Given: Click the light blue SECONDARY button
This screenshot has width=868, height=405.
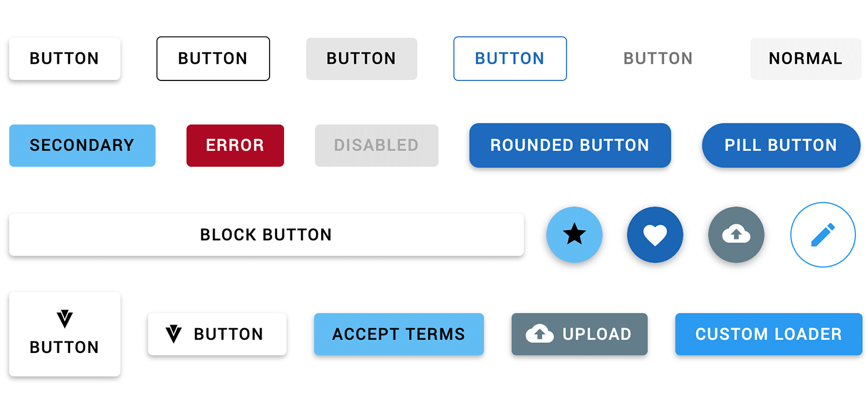Looking at the screenshot, I should point(82,145).
